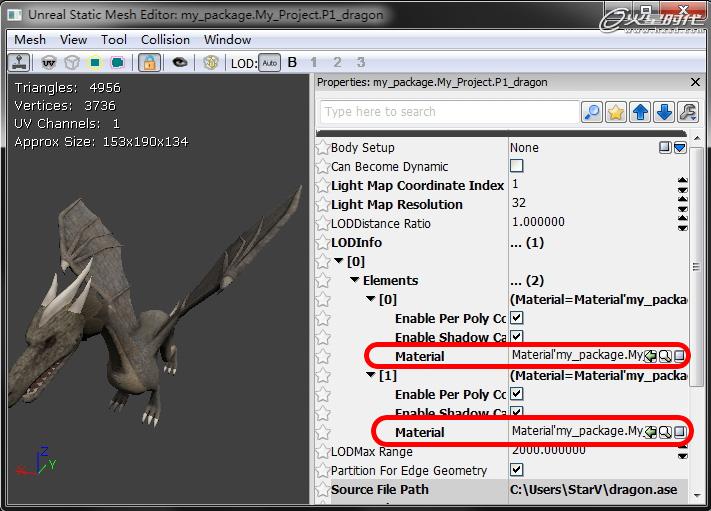Collapse the Elements tree node
This screenshot has width=711, height=511.
pos(355,281)
